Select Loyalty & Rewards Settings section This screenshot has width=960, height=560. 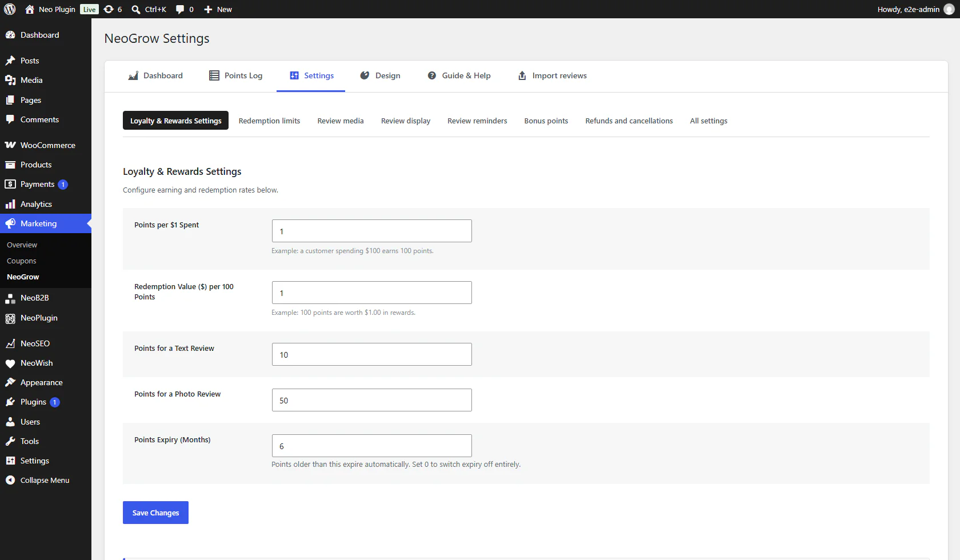[175, 121]
